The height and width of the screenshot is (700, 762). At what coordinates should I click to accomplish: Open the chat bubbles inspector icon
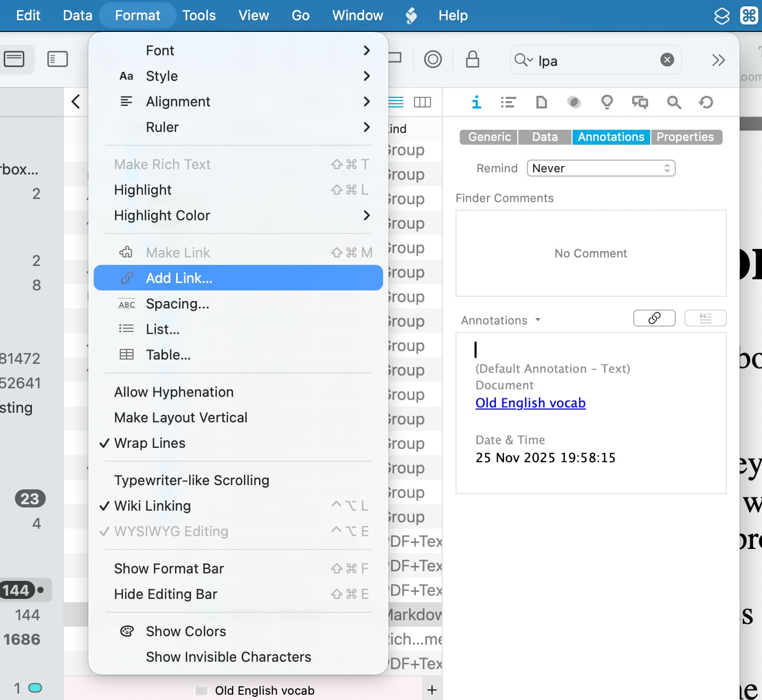coord(640,102)
